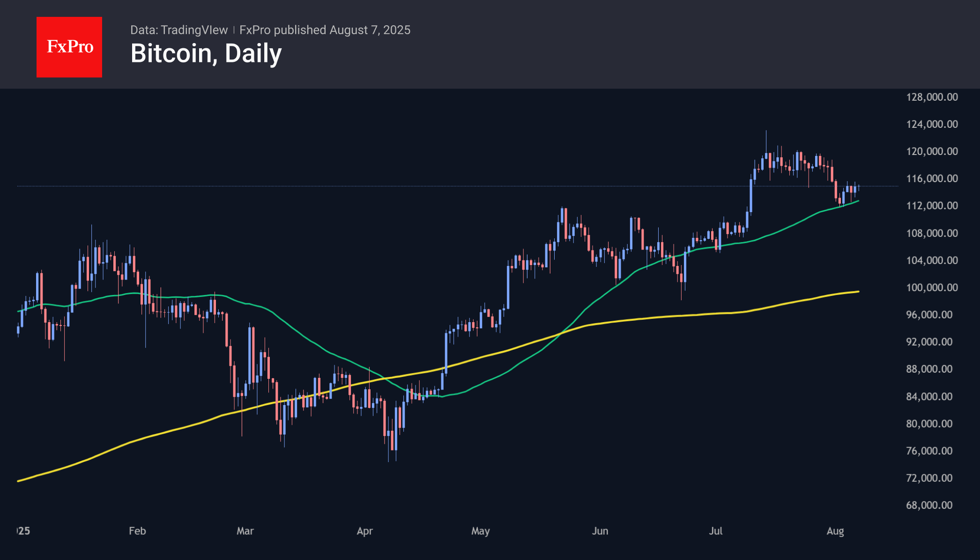This screenshot has height=560, width=980.
Task: Click the 84,000.00 price axis label
Action: pyautogui.click(x=929, y=397)
